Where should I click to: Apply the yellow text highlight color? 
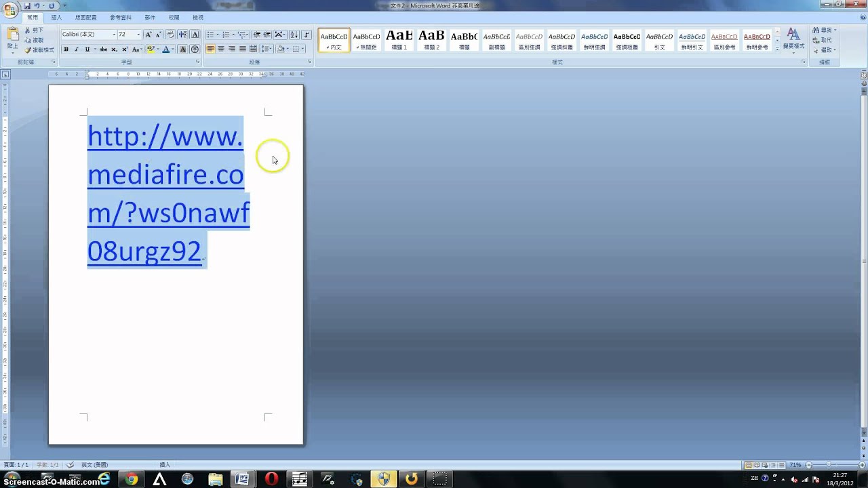point(150,49)
